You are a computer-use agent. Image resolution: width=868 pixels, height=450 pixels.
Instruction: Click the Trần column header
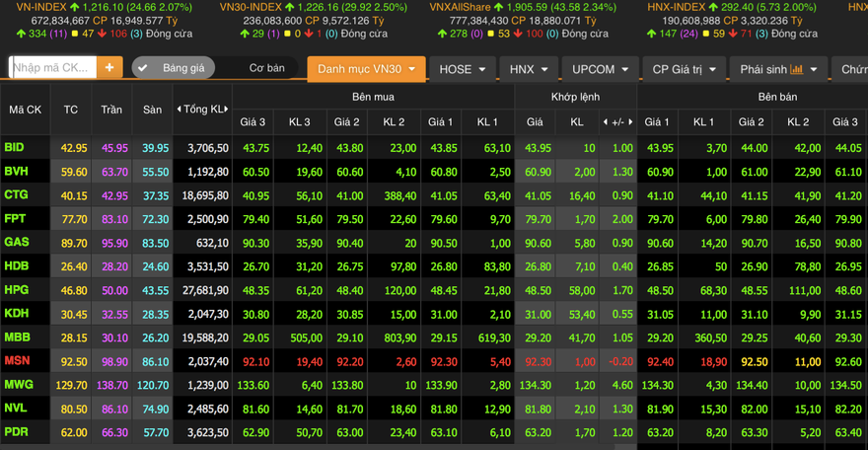click(x=111, y=110)
